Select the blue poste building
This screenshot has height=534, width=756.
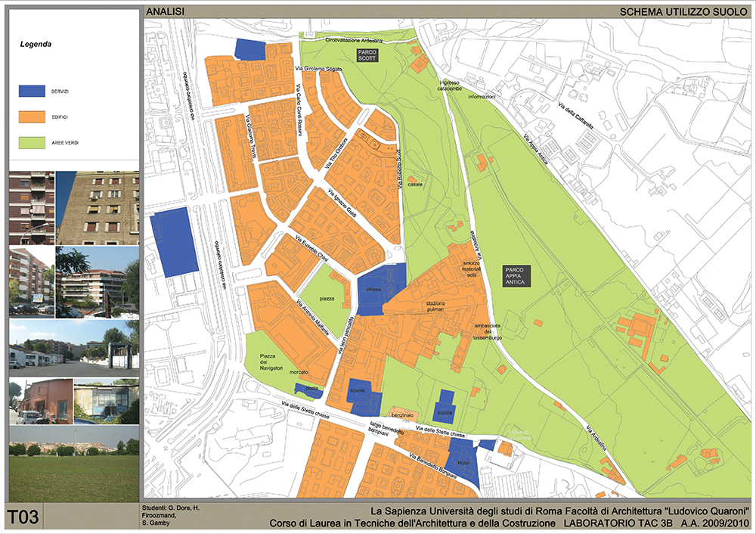[x=308, y=390]
